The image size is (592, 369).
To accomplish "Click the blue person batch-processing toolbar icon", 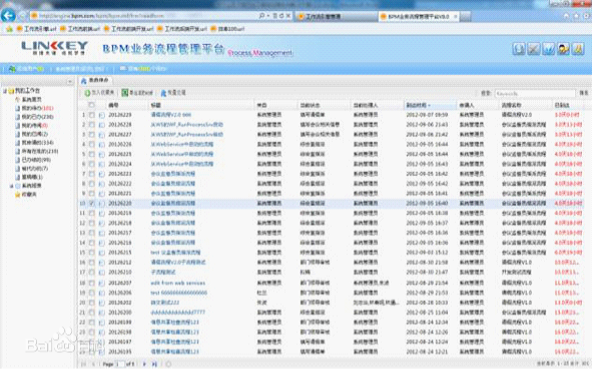I will pyautogui.click(x=163, y=93).
